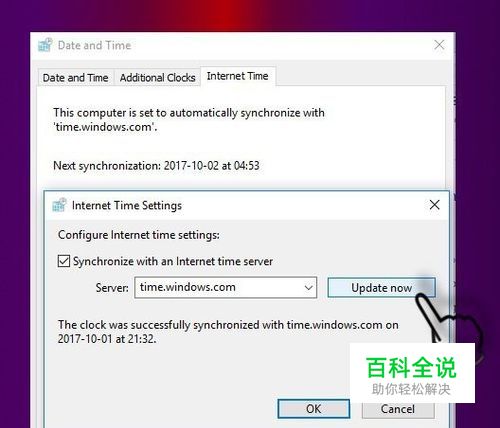The height and width of the screenshot is (428, 500).
Task: Expand the Server dropdown arrow
Action: coord(309,287)
